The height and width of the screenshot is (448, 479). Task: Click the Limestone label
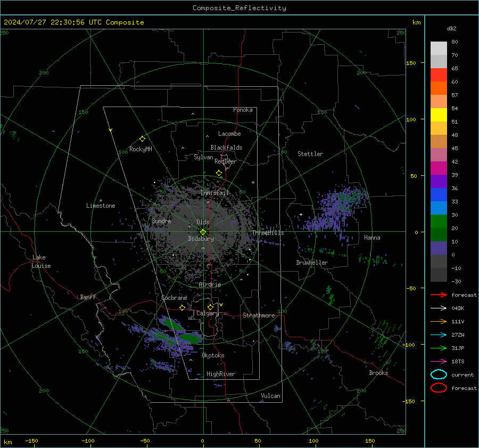(x=101, y=206)
